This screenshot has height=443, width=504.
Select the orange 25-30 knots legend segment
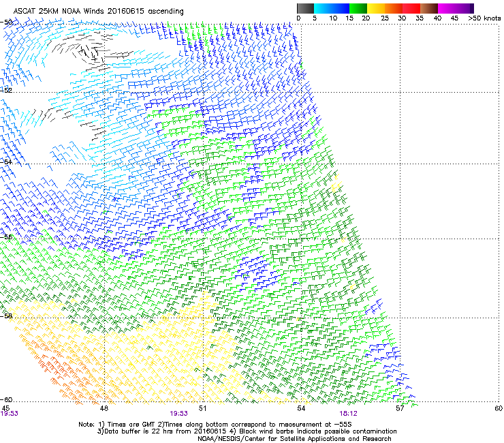(394, 8)
